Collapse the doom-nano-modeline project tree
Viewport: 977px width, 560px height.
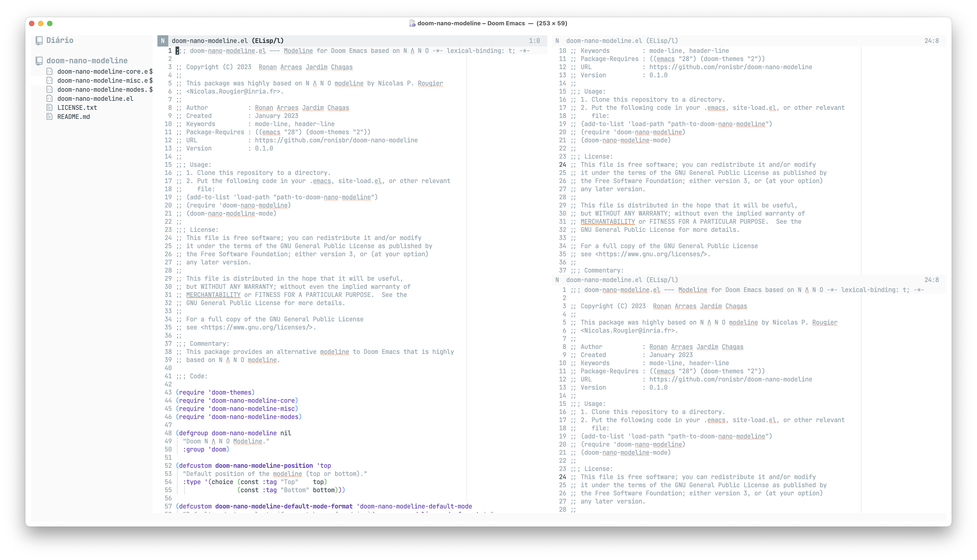pos(87,61)
